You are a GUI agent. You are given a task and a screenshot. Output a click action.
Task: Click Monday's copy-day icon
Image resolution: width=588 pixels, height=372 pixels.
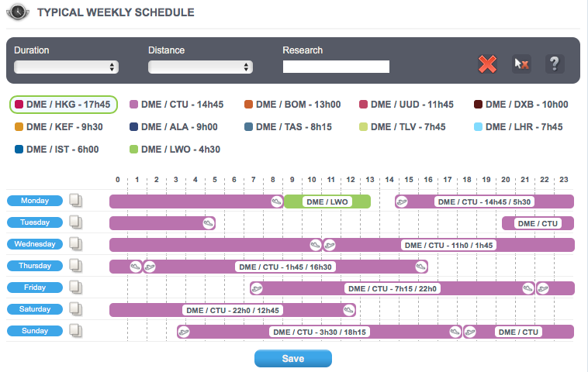[76, 201]
